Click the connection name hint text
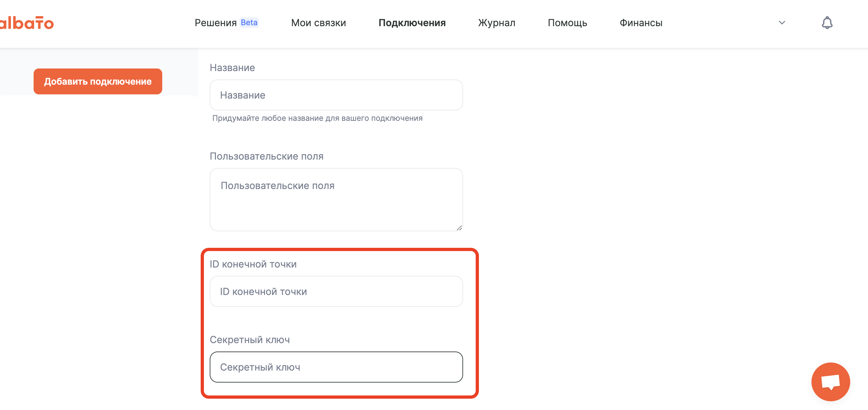This screenshot has width=868, height=410. [x=317, y=118]
